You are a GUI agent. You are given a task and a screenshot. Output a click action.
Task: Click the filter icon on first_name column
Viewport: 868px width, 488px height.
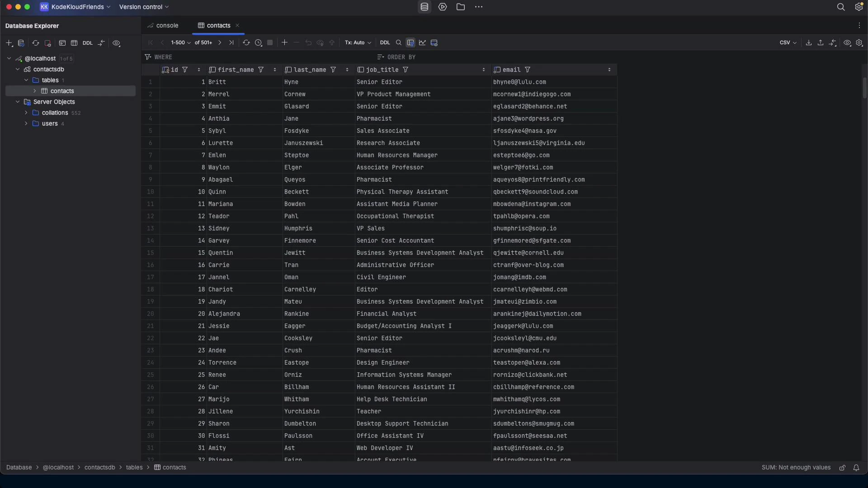[x=261, y=70]
